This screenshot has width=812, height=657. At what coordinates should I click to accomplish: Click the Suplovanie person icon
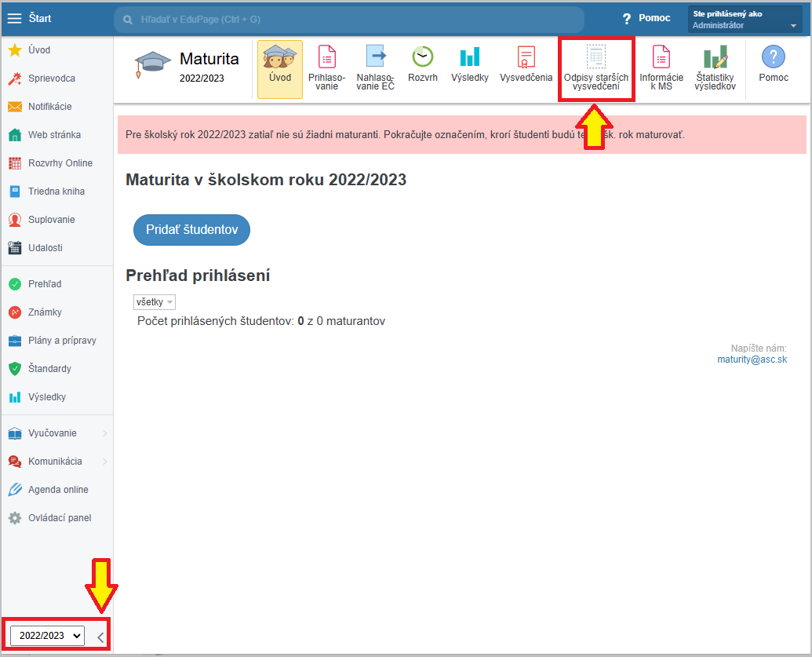(15, 220)
